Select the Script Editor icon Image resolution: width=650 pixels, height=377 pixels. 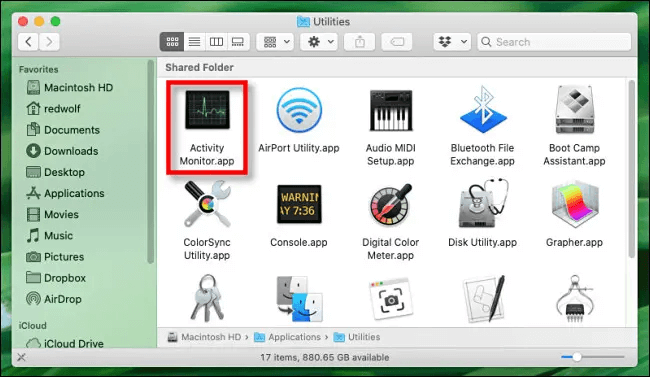[484, 299]
